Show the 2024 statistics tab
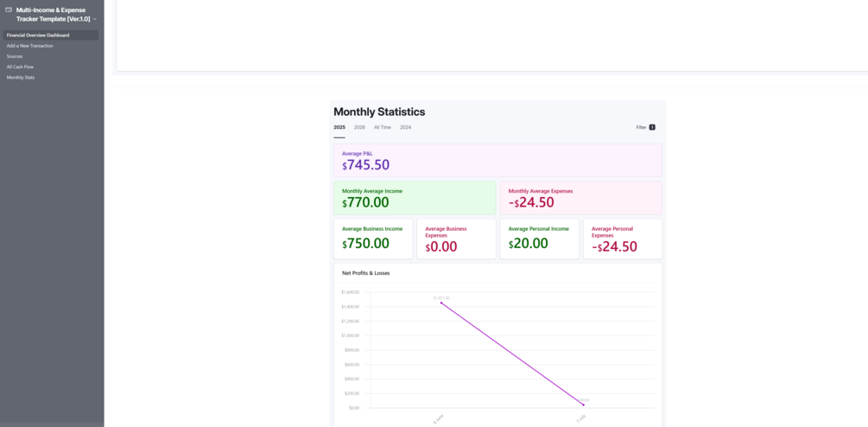The height and width of the screenshot is (427, 868). coord(405,127)
